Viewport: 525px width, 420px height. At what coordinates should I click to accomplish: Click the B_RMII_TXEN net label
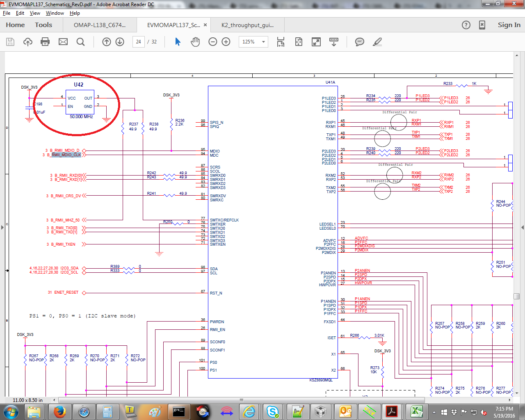point(63,244)
